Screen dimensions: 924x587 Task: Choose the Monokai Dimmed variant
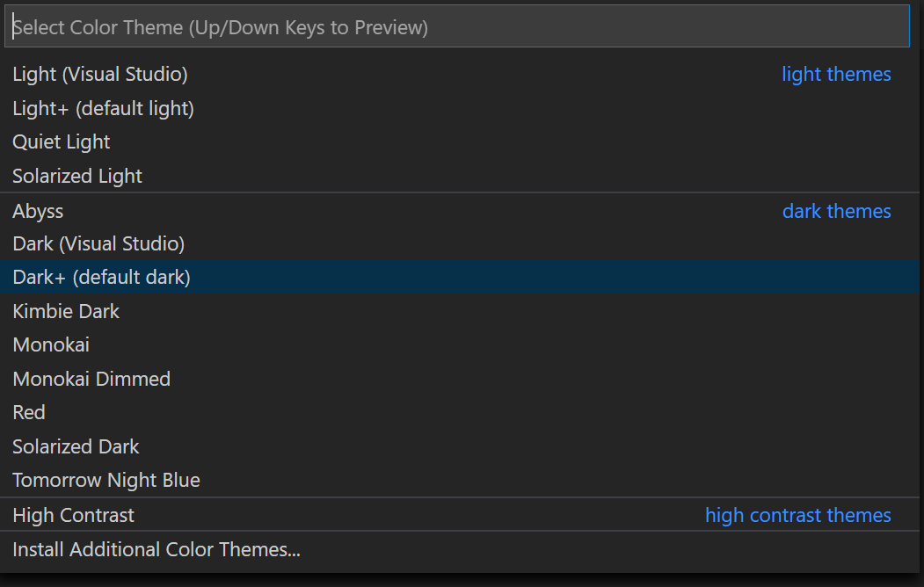[x=91, y=379]
